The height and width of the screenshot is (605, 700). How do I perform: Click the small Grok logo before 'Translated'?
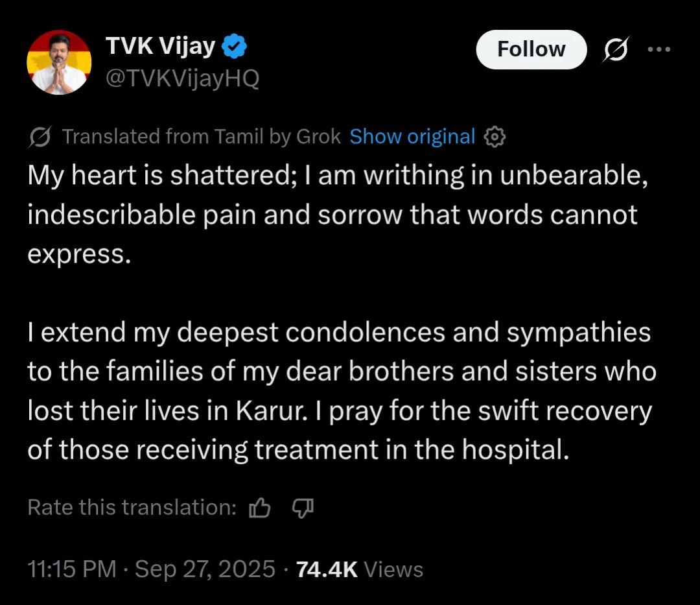coord(41,137)
